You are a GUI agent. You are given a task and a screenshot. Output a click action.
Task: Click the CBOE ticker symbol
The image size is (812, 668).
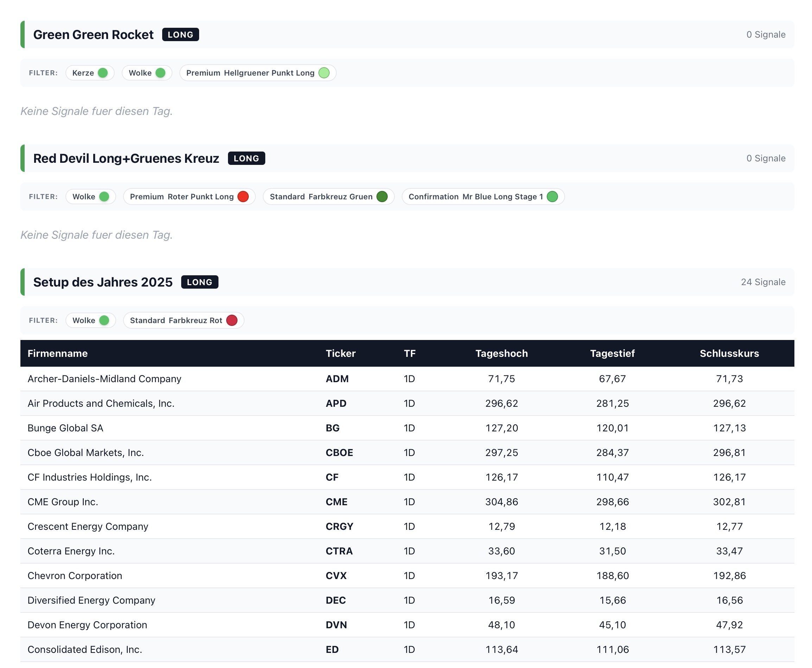tap(339, 452)
